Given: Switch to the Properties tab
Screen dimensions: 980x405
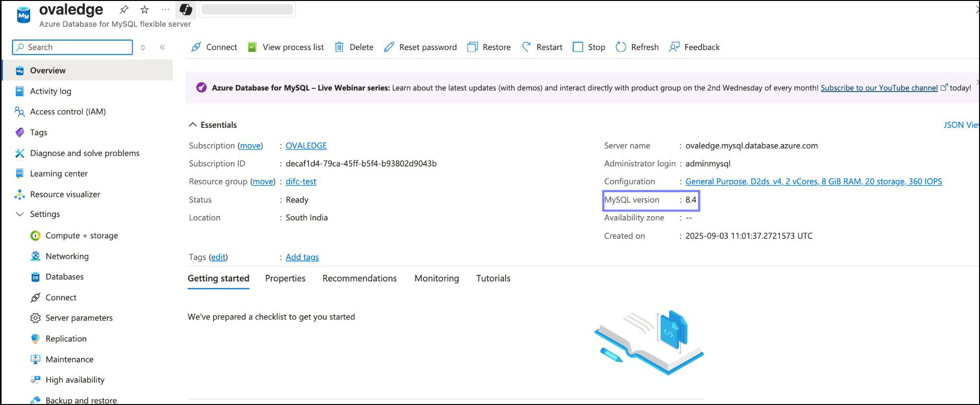Looking at the screenshot, I should pyautogui.click(x=285, y=279).
